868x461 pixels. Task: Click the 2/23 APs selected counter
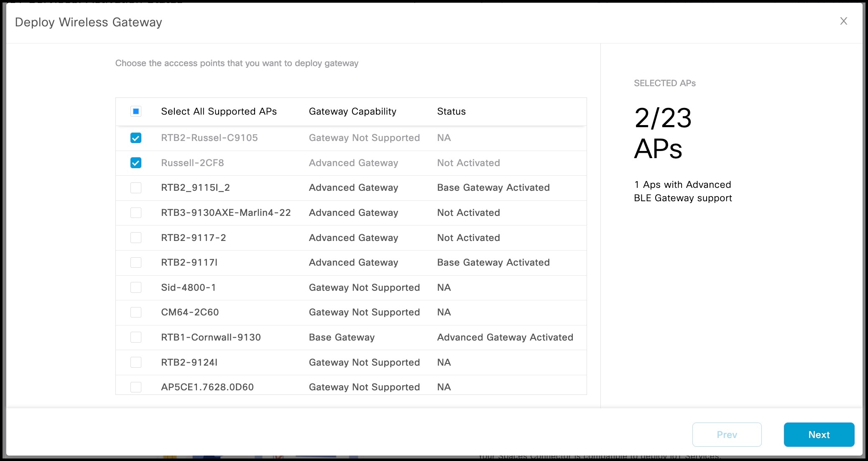pos(663,133)
